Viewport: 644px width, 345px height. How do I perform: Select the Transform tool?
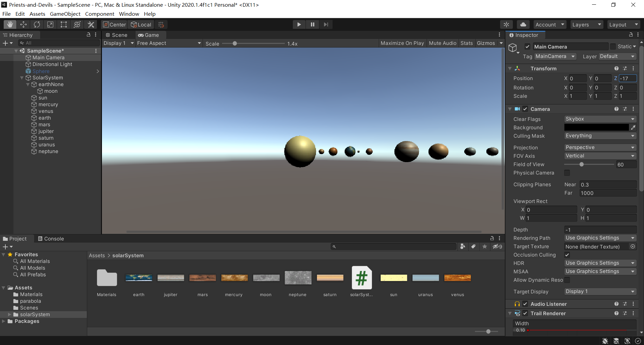point(77,24)
